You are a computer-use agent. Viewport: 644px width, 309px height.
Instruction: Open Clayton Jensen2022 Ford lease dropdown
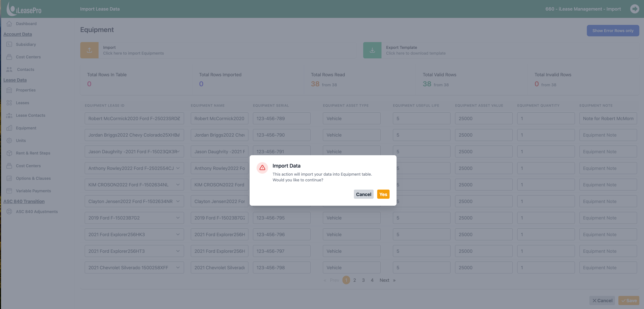134,201
